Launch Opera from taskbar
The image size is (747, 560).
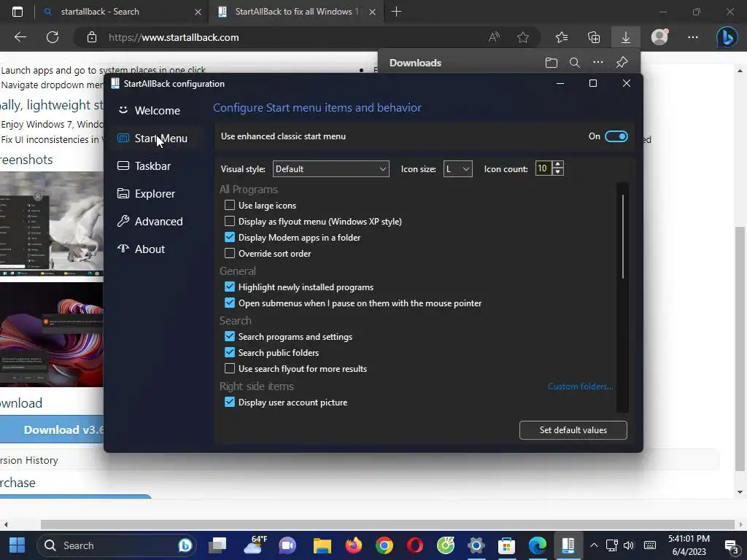tap(415, 545)
